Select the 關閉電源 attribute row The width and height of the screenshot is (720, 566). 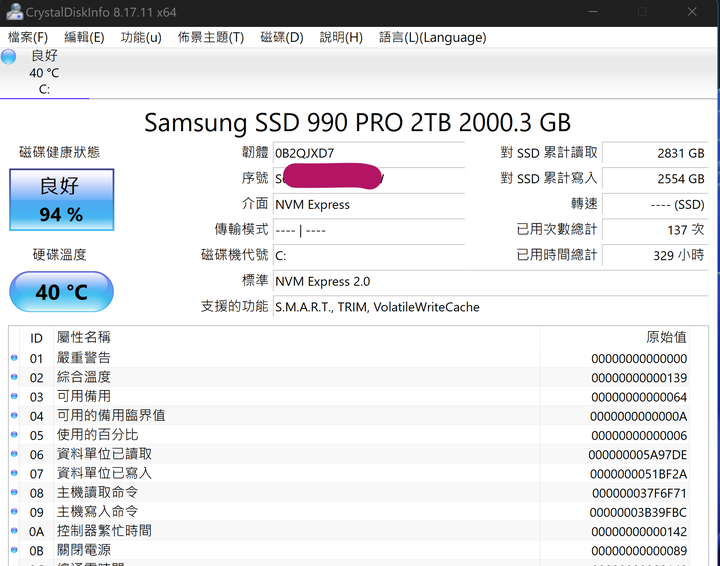click(349, 550)
